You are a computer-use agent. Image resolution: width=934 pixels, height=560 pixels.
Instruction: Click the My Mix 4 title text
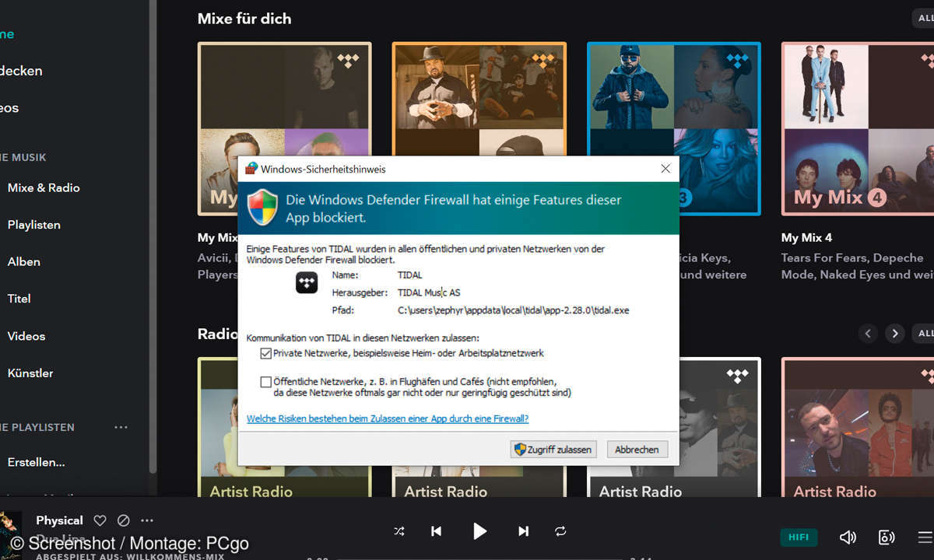806,237
